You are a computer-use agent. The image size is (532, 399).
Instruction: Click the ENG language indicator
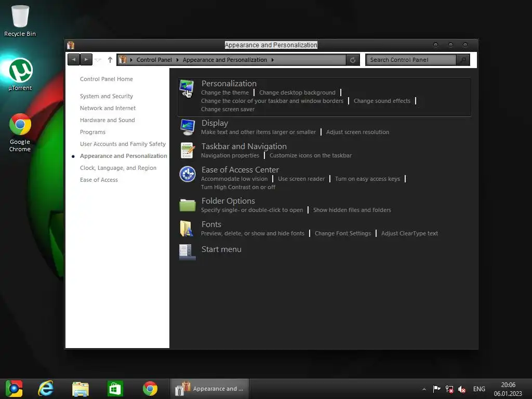point(479,389)
